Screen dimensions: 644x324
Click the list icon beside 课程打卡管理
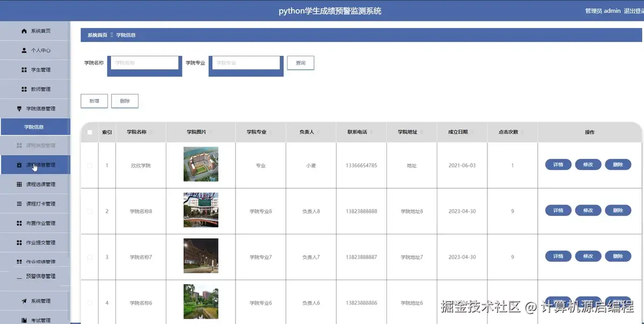click(19, 204)
